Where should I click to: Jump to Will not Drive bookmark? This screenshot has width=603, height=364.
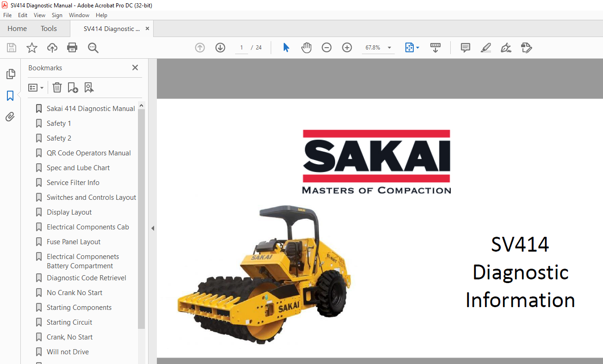coord(68,352)
